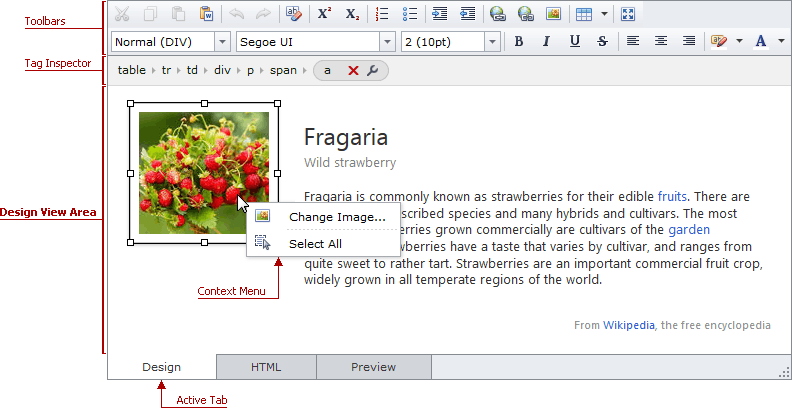Click the Fragaria heading text
The width and height of the screenshot is (792, 411).
point(346,137)
